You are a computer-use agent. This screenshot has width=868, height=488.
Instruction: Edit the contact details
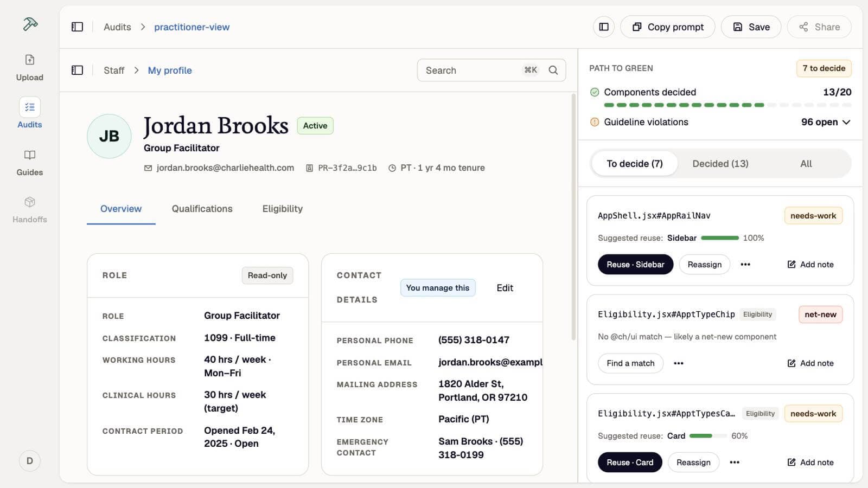tap(505, 288)
